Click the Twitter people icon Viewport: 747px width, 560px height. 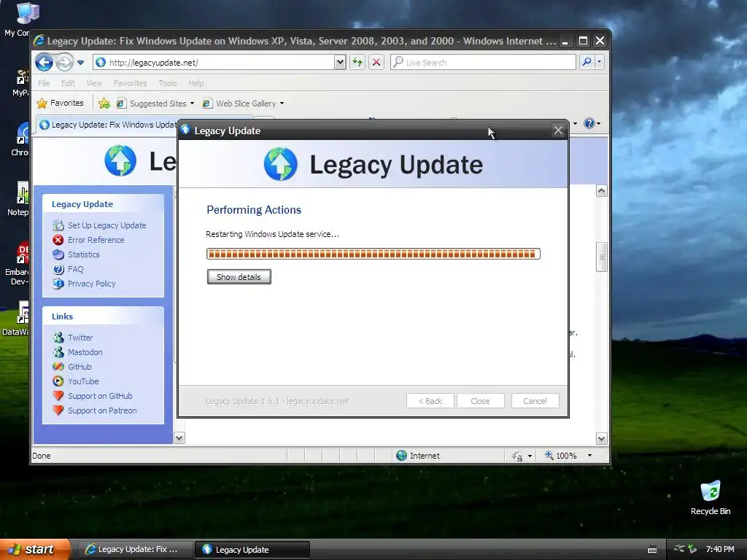point(58,338)
